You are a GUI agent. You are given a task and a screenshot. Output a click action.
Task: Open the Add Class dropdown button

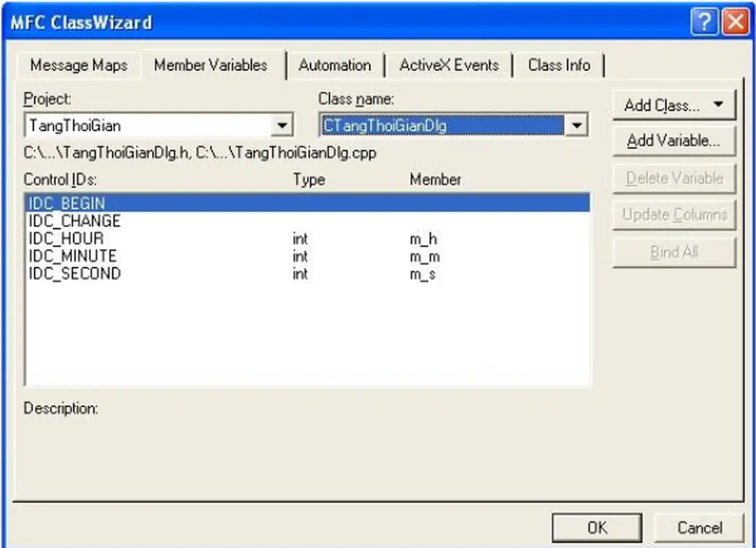673,106
